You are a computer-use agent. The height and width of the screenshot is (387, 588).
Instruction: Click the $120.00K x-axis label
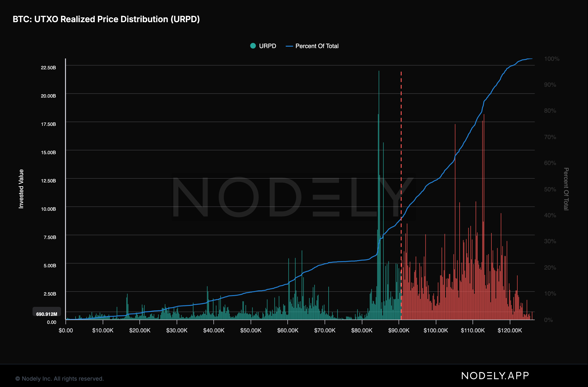point(510,330)
